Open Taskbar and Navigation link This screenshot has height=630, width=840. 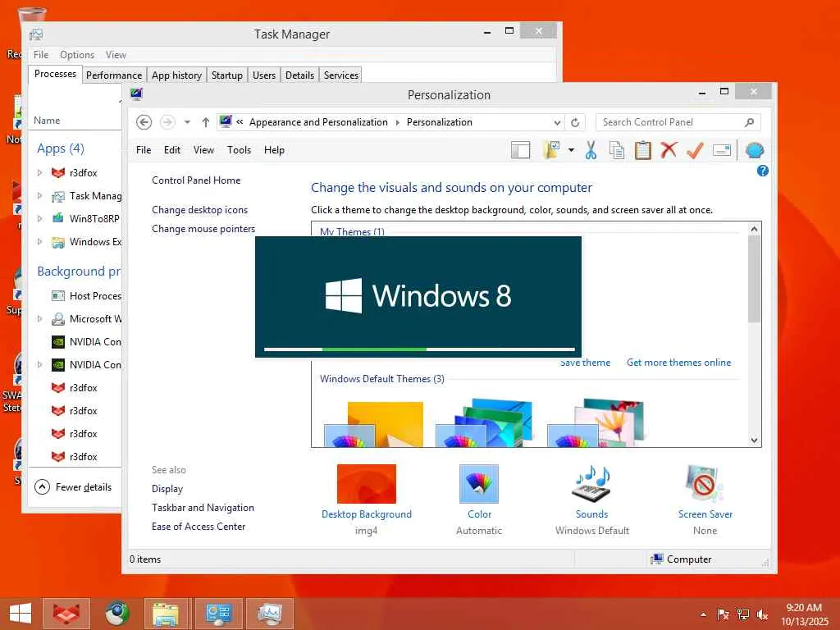point(203,507)
